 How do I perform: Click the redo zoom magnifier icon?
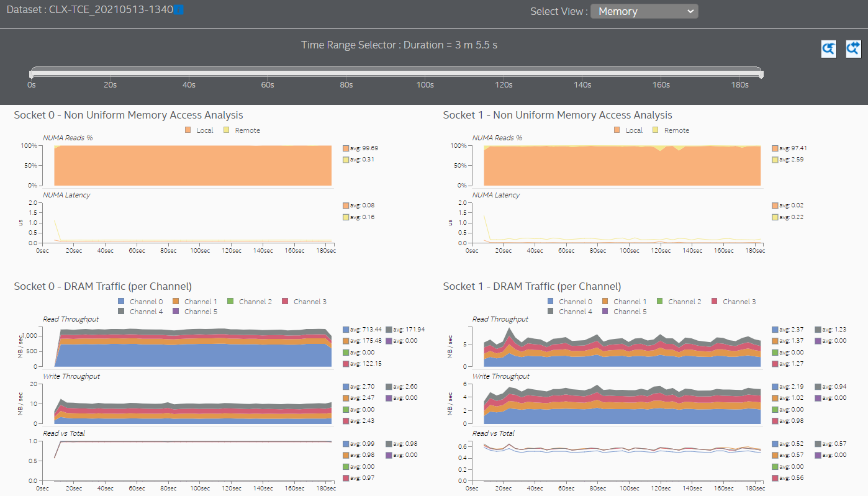[x=853, y=49]
